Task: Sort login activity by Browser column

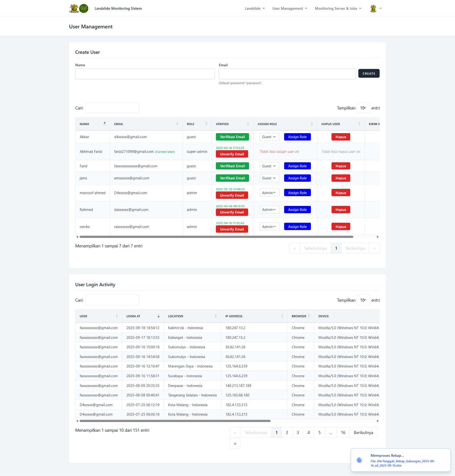Action: [x=309, y=316]
